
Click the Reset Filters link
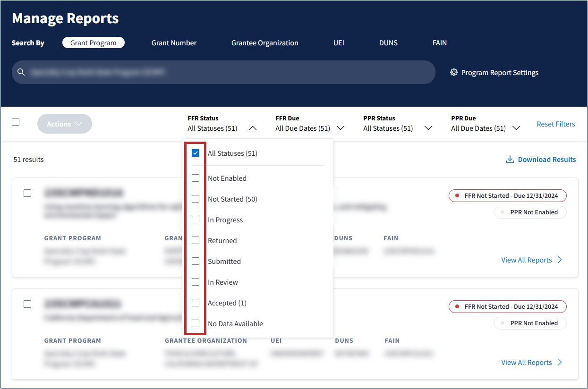pos(555,124)
